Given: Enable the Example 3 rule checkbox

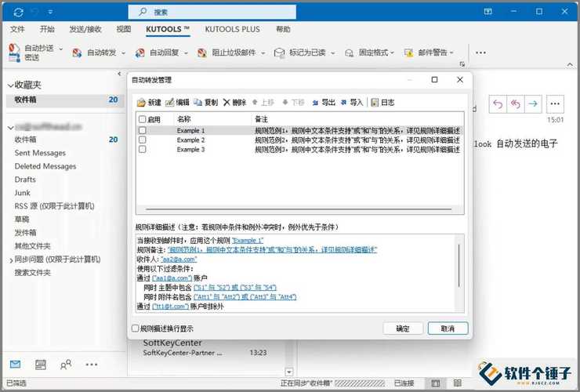Looking at the screenshot, I should pyautogui.click(x=142, y=149).
